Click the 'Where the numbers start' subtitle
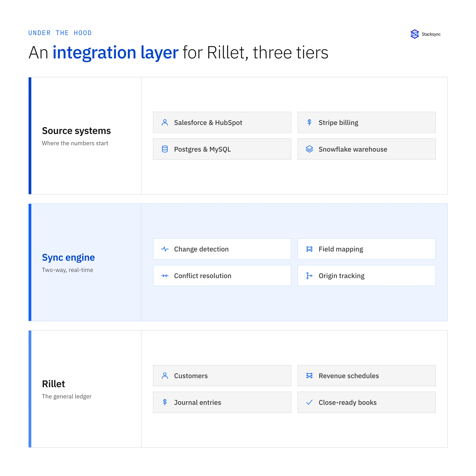Viewport: 476px width, 476px height. [x=75, y=143]
